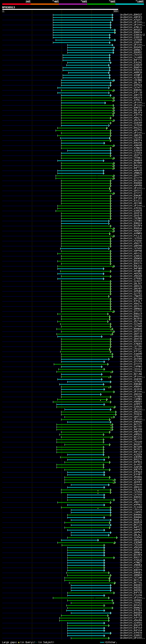Select the UniRef100_Q8RW16 label
146x644 pixels.
click(131, 308)
